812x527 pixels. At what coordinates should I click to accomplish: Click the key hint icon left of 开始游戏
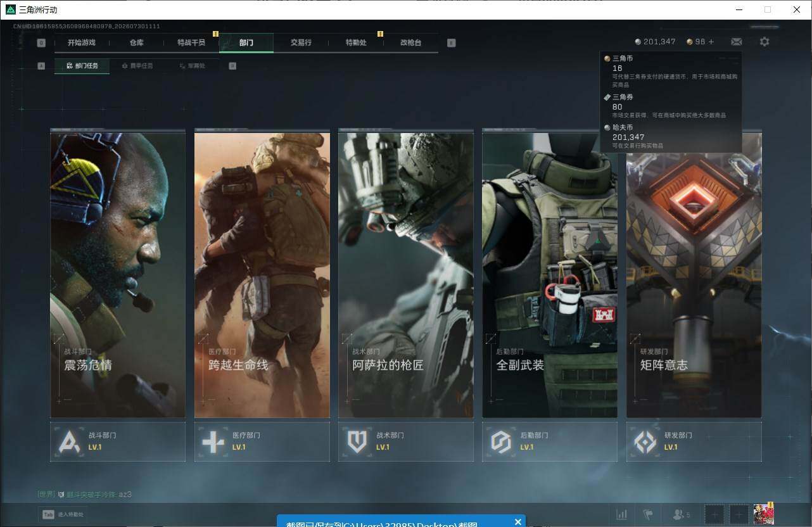(x=41, y=43)
